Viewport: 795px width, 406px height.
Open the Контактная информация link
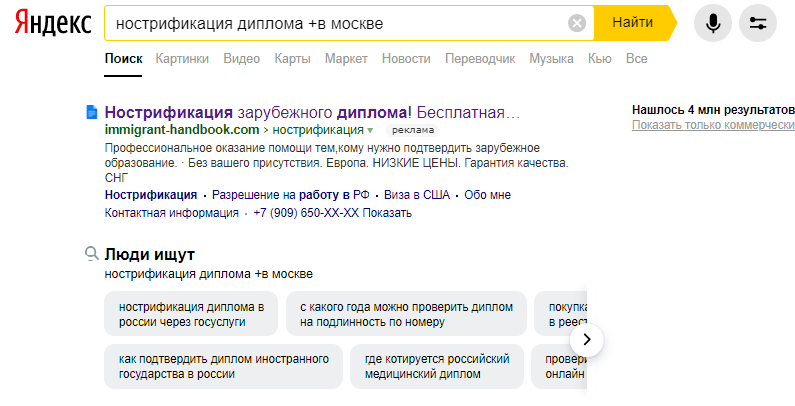pos(171,213)
